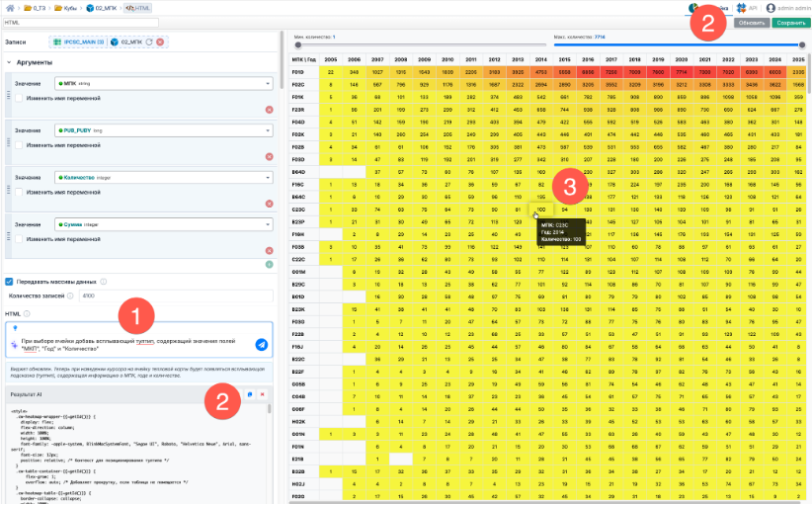Toggle rename variable checkbox under Количество argument
The width and height of the screenshot is (812, 505).
tap(20, 192)
